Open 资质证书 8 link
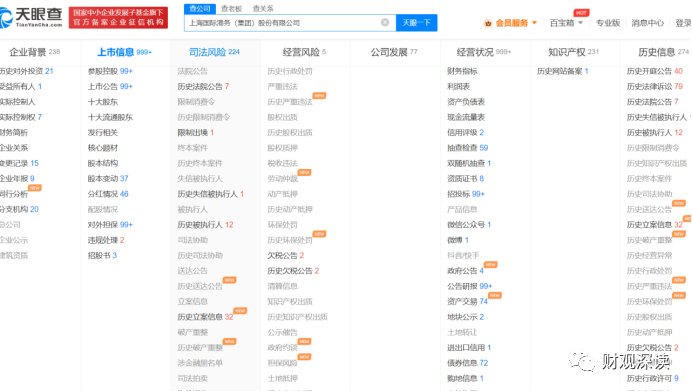 466,179
